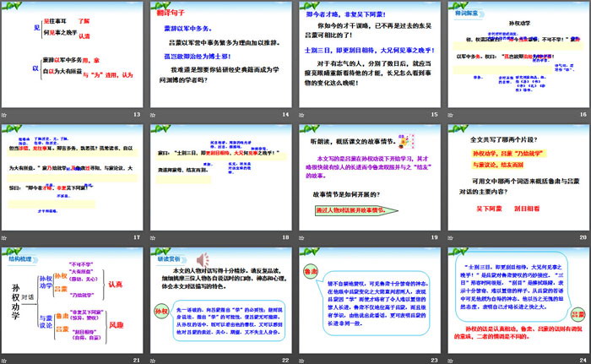
Task: Click slide number label 13
Action: (x=137, y=114)
